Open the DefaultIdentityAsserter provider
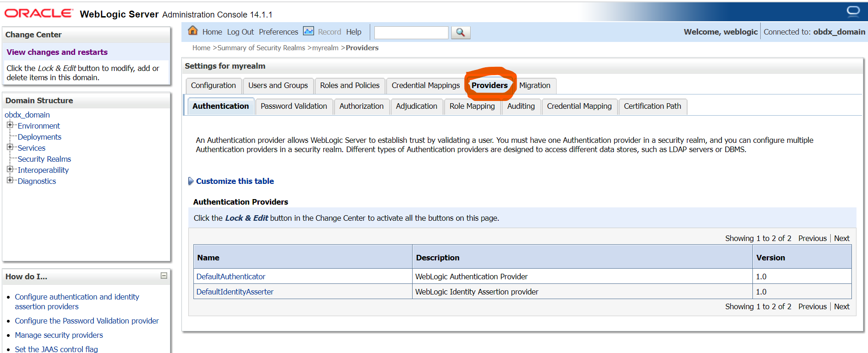This screenshot has width=868, height=353. tap(235, 292)
